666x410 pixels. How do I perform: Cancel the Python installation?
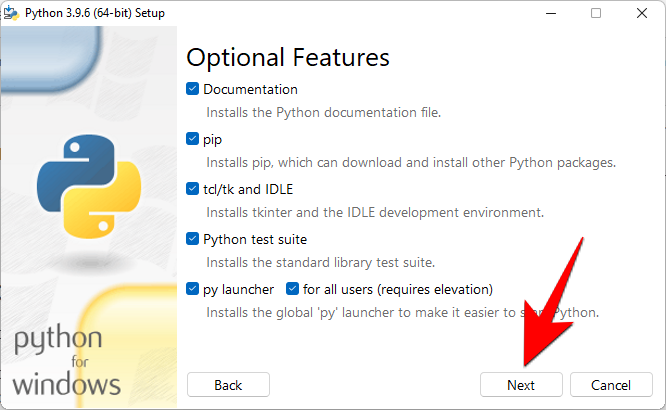pos(610,385)
